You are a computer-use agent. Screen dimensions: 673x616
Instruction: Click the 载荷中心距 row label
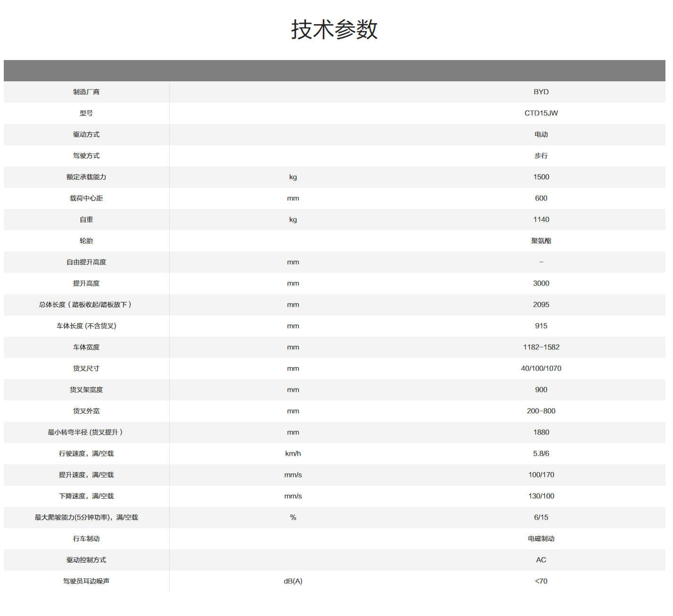[x=86, y=198]
